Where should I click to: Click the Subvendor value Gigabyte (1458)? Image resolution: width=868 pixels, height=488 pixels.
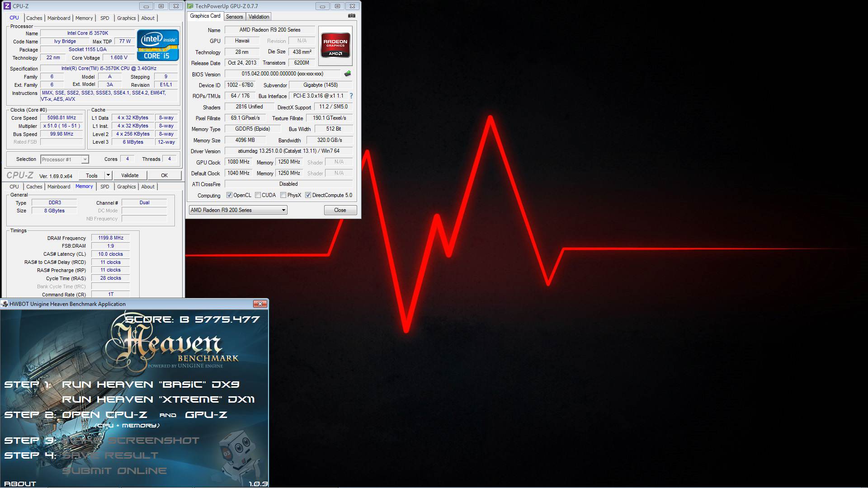click(321, 85)
